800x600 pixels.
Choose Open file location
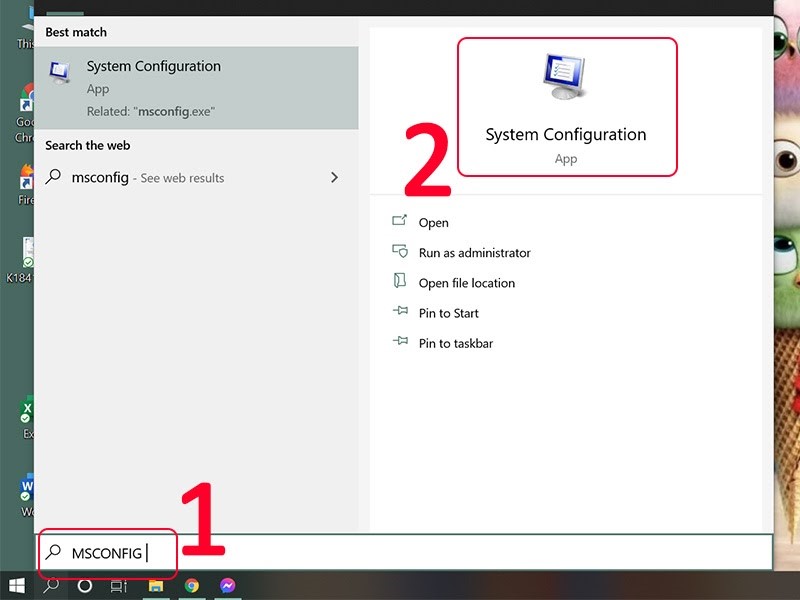[x=466, y=283]
